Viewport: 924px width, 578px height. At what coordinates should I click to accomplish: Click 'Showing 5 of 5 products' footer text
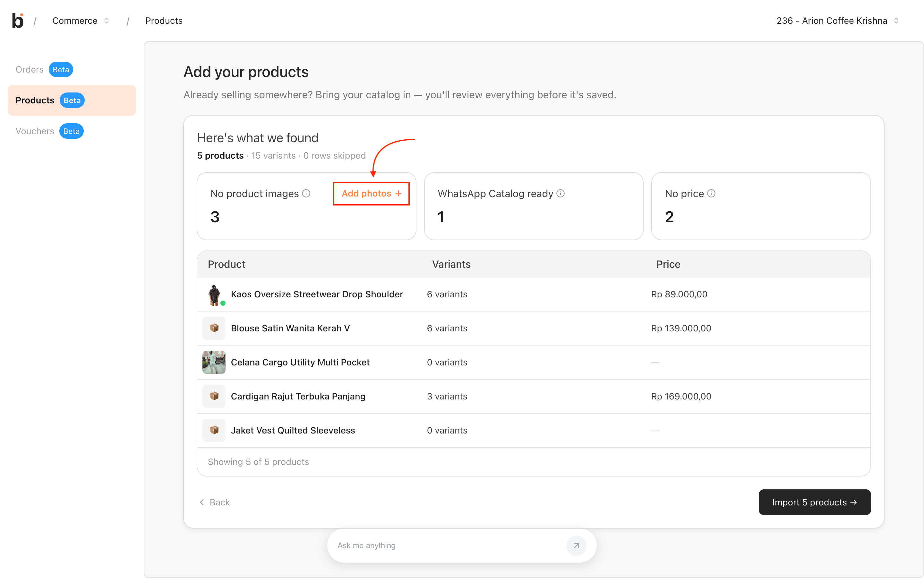(258, 462)
